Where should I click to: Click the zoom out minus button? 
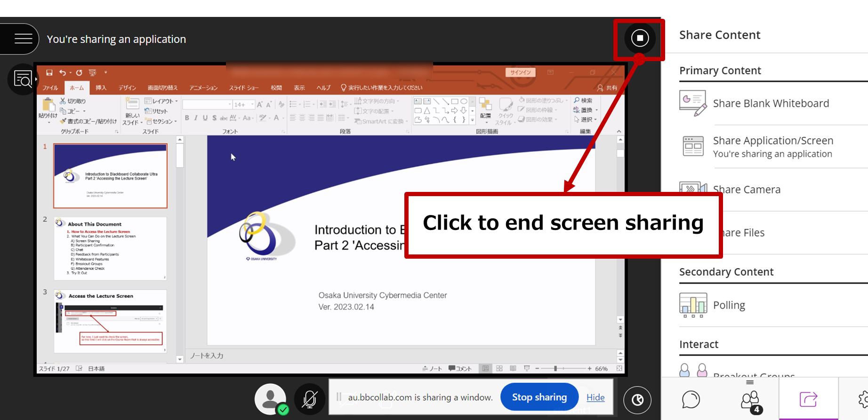pyautogui.click(x=537, y=368)
